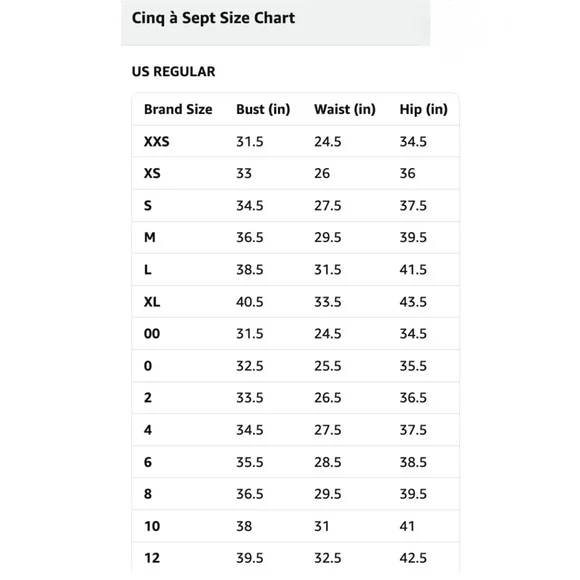Screen dimensions: 580x580
Task: Click the hip value 39.5 for size 8
Action: point(413,494)
